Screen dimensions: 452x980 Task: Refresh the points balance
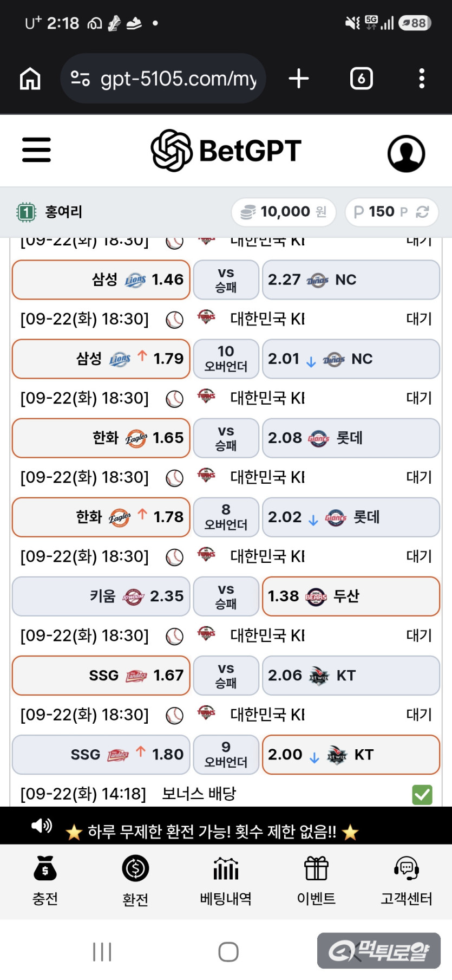point(422,212)
